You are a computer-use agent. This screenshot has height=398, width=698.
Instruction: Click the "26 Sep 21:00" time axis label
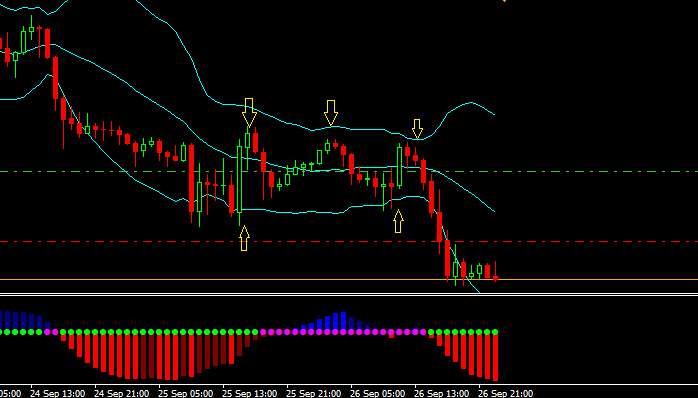click(506, 394)
